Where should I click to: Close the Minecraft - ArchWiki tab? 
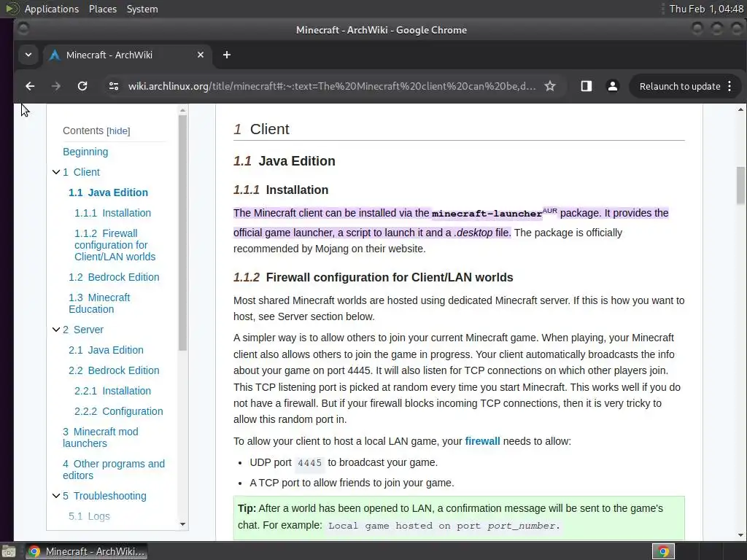(201, 55)
